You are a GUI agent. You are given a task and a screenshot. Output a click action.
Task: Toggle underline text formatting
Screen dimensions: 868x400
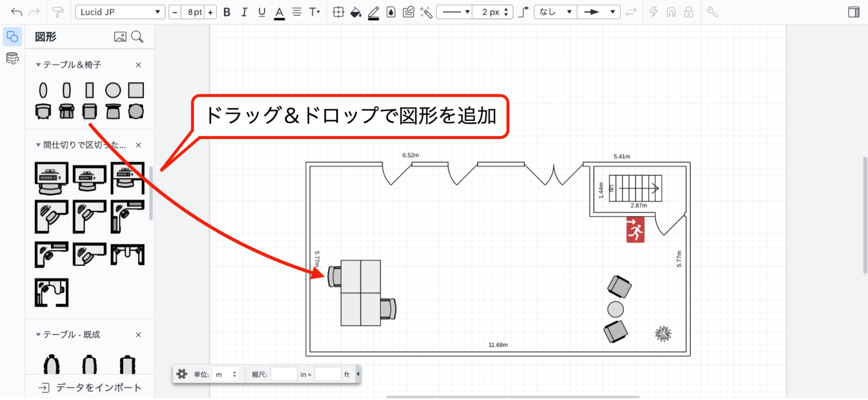coord(261,12)
